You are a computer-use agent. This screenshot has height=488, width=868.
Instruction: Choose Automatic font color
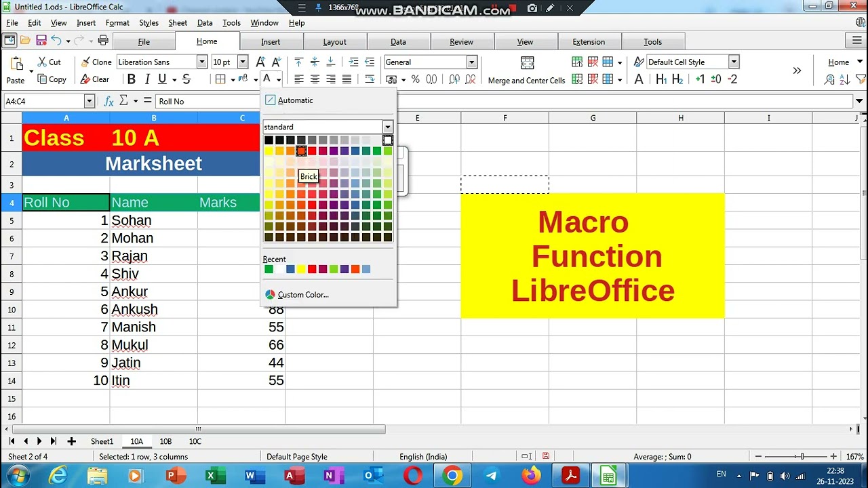pyautogui.click(x=290, y=100)
